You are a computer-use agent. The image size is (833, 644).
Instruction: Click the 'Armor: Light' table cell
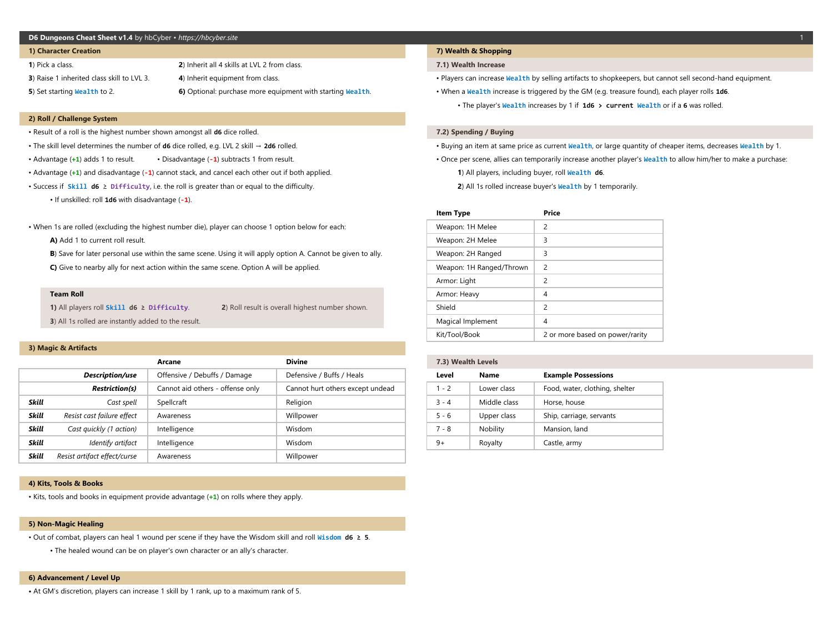481,281
